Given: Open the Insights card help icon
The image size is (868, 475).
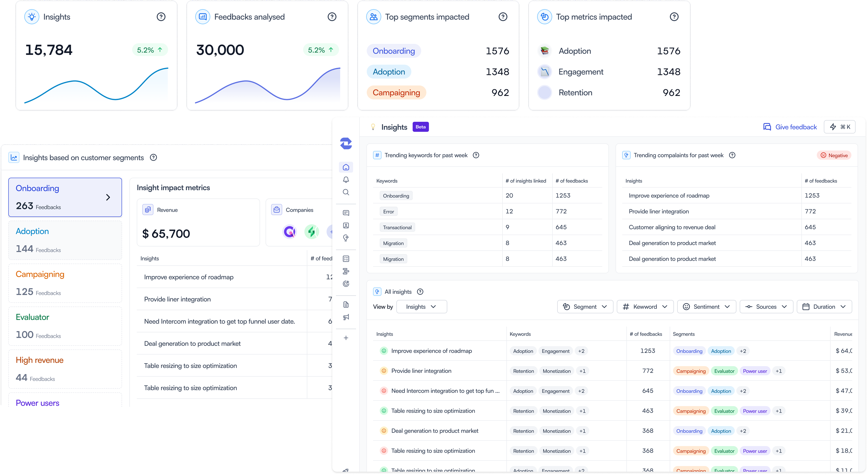Looking at the screenshot, I should (161, 17).
